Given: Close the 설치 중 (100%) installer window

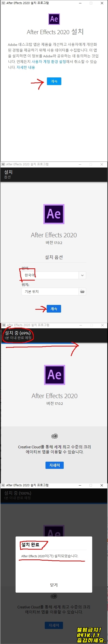Looking at the screenshot, I should [x=102, y=485].
